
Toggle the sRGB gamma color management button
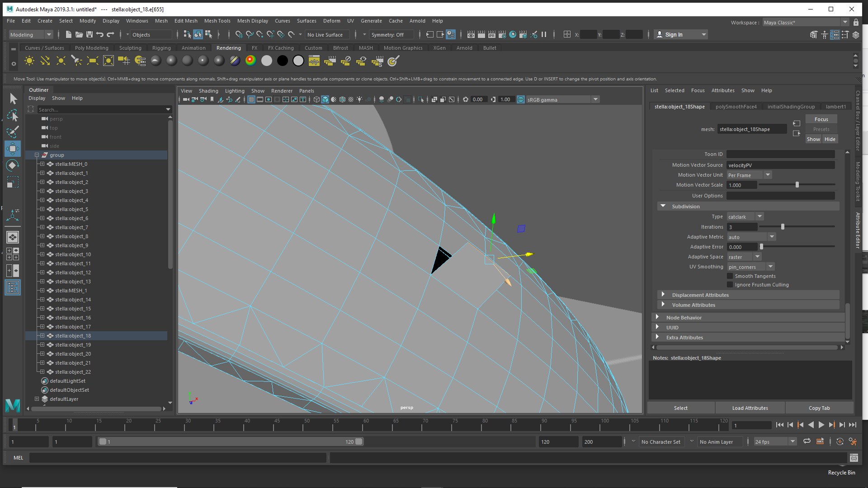[x=521, y=99]
